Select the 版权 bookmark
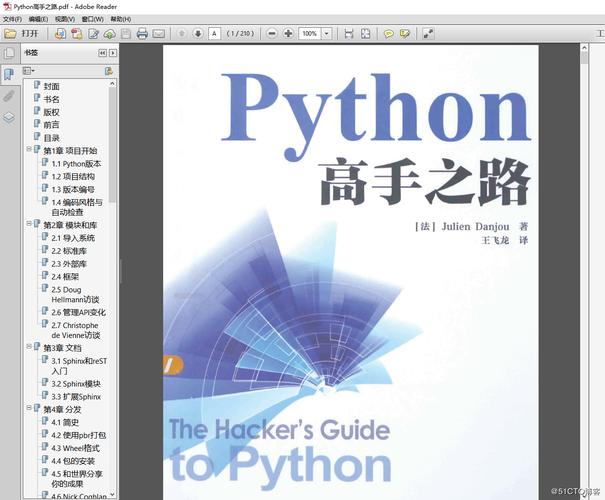Viewport: 605px width, 500px height. (x=51, y=112)
